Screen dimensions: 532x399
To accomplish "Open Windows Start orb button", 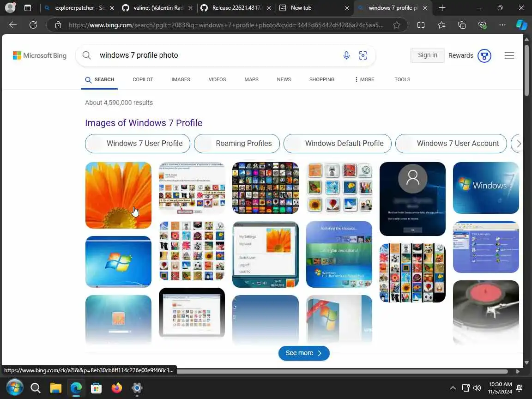I will (15, 387).
